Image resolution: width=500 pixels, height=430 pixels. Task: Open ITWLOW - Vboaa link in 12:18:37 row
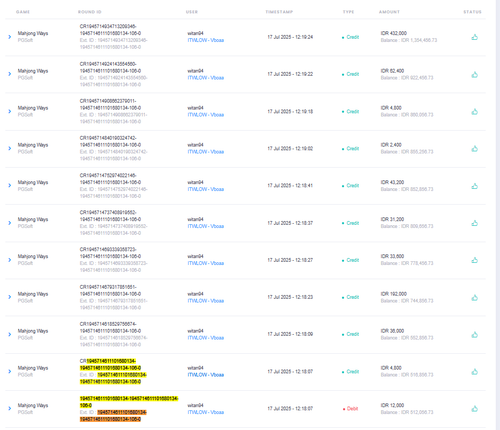(x=206, y=226)
